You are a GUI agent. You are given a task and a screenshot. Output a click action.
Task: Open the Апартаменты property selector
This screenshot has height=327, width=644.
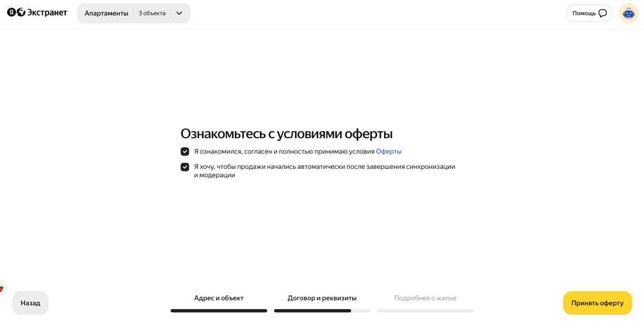click(x=134, y=13)
